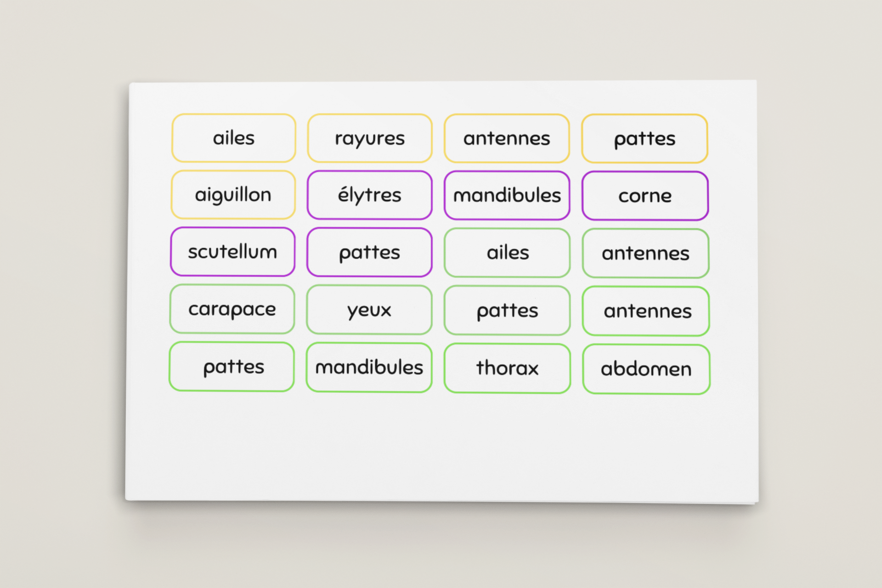The image size is (882, 588).
Task: Click the purple-bordered mandibules label
Action: (507, 196)
